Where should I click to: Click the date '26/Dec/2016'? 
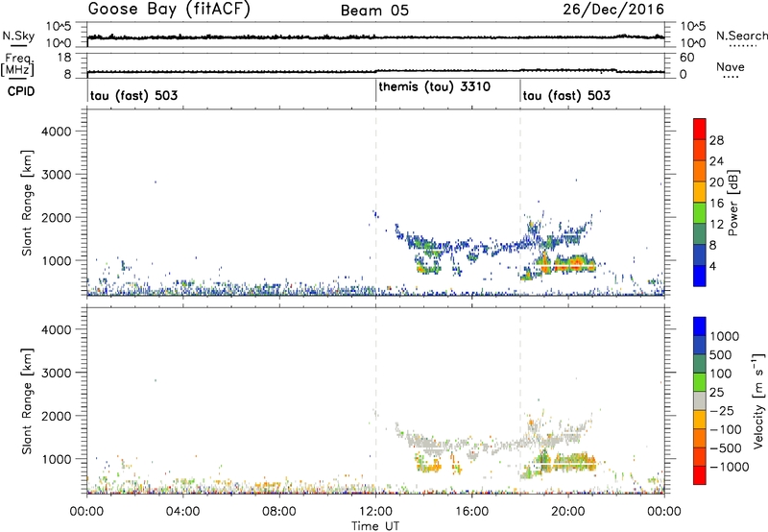click(x=613, y=10)
